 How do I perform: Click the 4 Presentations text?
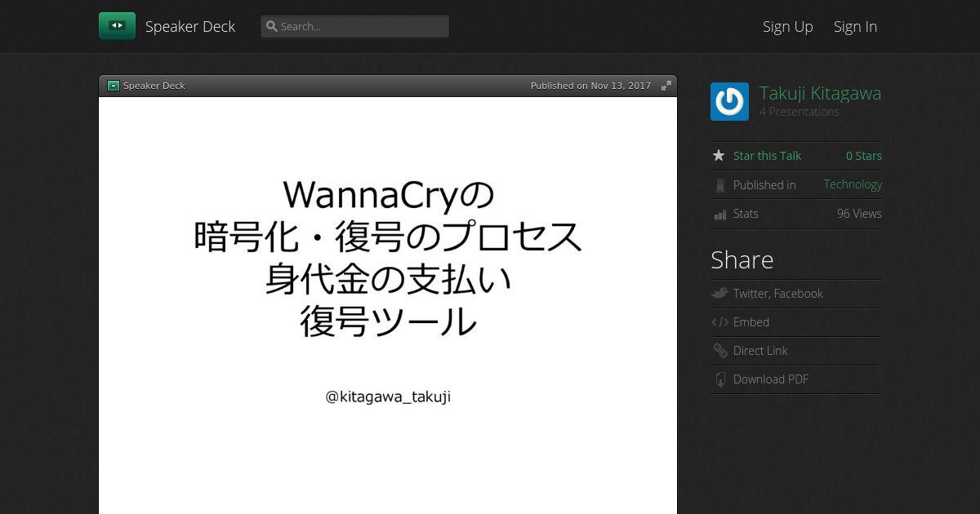(x=800, y=112)
